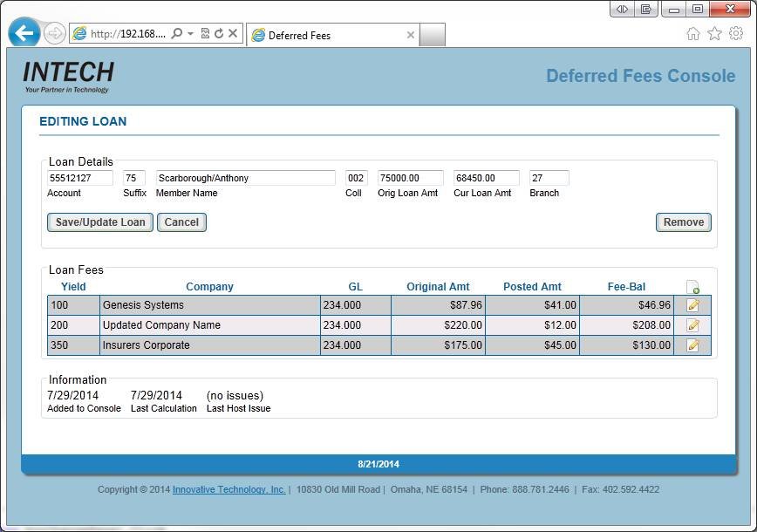Add a new loan fee icon
This screenshot has width=757, height=532.
tap(692, 287)
